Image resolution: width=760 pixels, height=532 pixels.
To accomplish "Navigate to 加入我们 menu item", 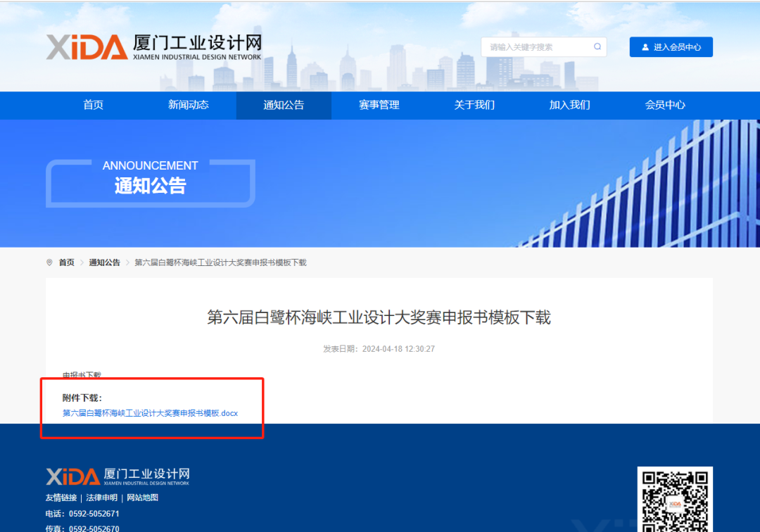I will (x=569, y=105).
